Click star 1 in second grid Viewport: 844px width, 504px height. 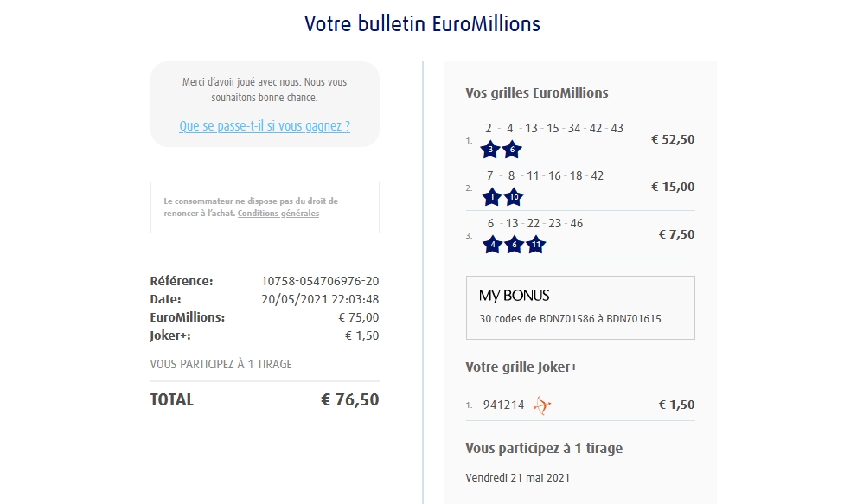(x=492, y=197)
